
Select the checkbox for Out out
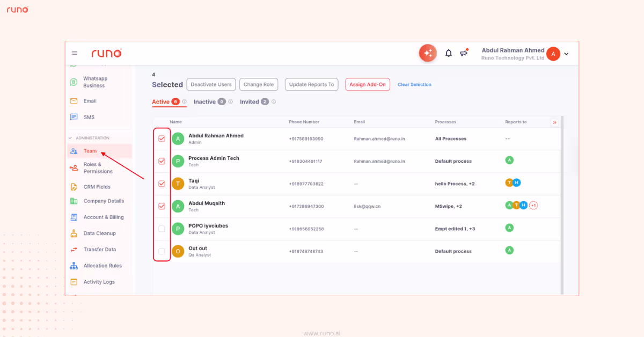[x=162, y=251]
